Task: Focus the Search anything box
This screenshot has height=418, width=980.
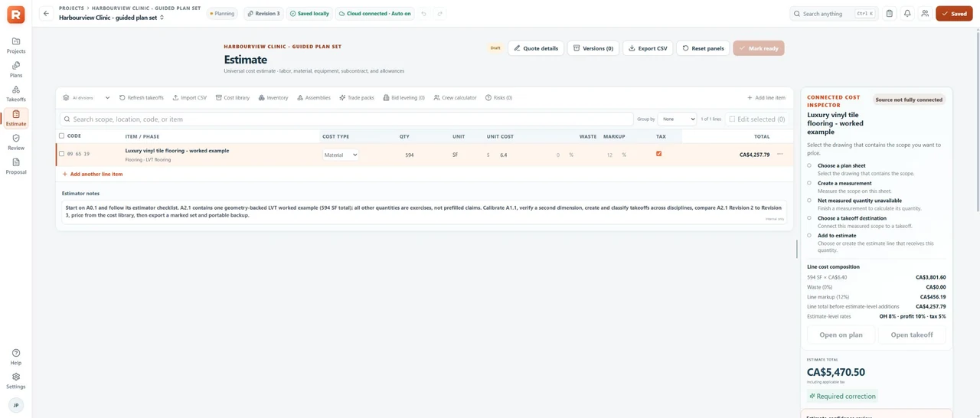Action: point(835,14)
